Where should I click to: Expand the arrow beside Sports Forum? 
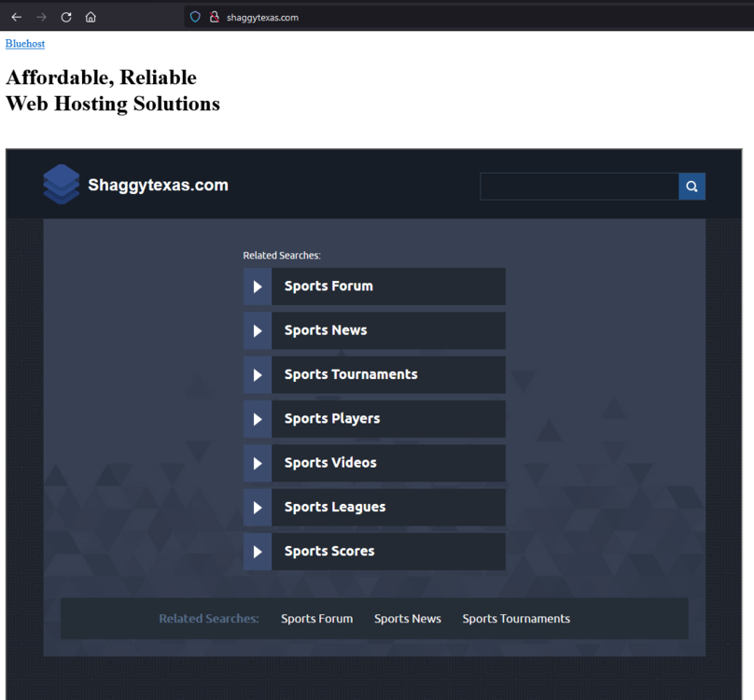(257, 287)
